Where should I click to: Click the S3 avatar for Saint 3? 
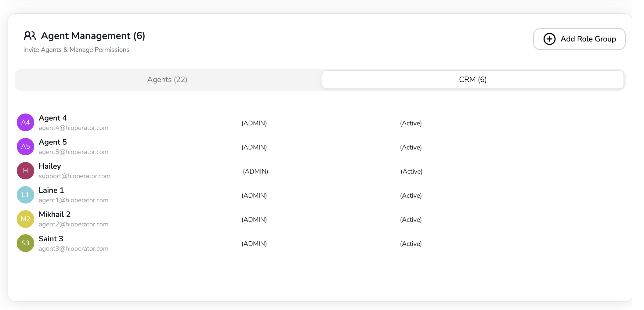point(25,243)
